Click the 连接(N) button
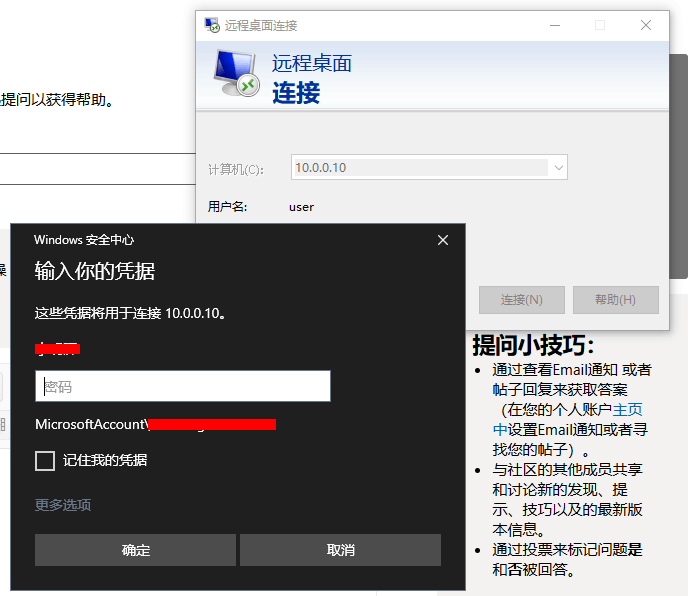This screenshot has width=692, height=596. coord(521,300)
